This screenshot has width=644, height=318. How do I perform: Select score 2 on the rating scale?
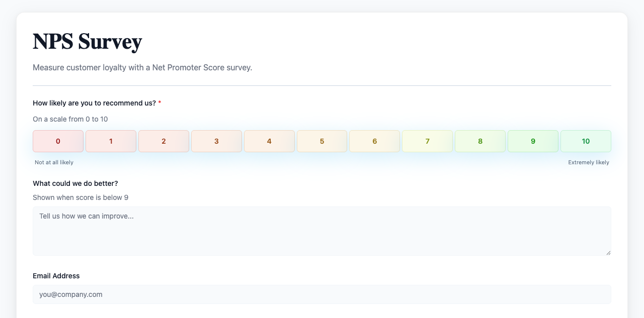(164, 141)
